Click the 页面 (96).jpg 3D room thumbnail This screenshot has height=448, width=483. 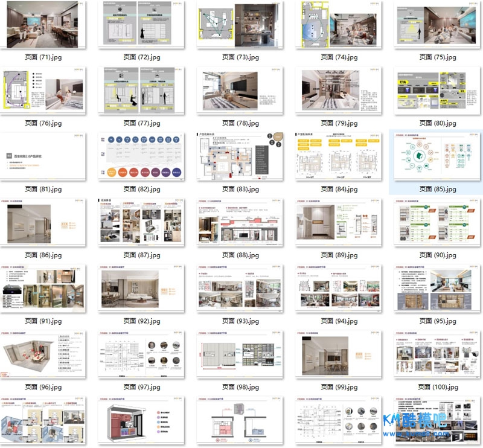(x=42, y=354)
